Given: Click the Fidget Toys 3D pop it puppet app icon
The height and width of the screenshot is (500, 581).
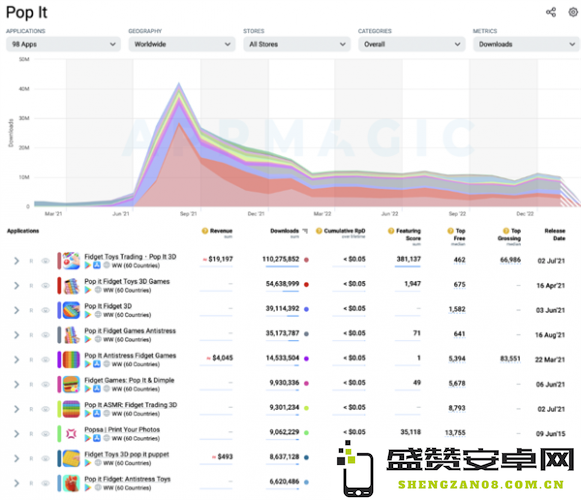Looking at the screenshot, I should tap(71, 458).
